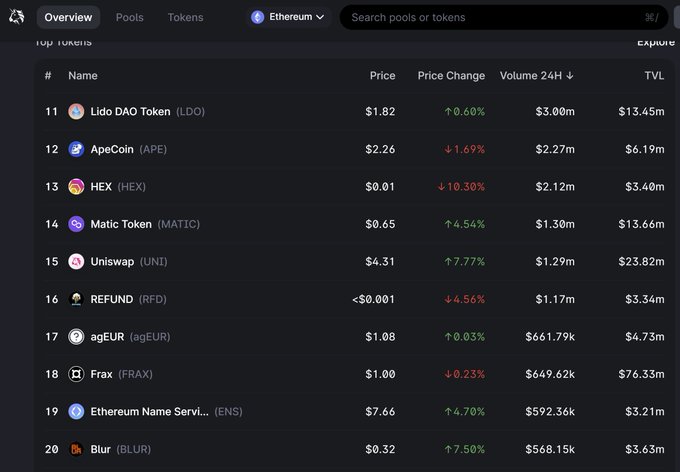The width and height of the screenshot is (680, 472).
Task: Click the Uniswap unicorn logo
Action: point(16,17)
